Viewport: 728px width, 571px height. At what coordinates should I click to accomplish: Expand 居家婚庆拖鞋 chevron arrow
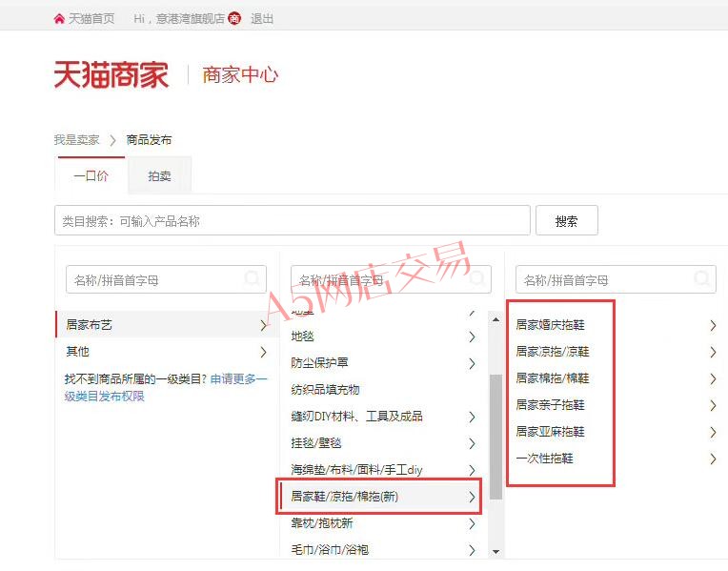tap(713, 325)
